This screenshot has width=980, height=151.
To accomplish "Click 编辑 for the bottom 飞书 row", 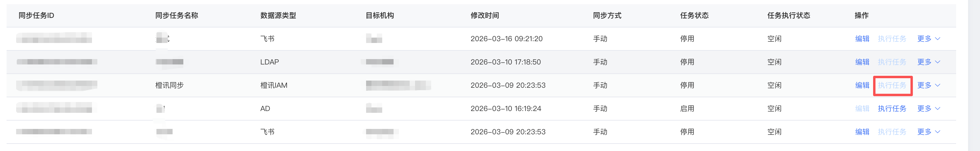I will pos(862,132).
